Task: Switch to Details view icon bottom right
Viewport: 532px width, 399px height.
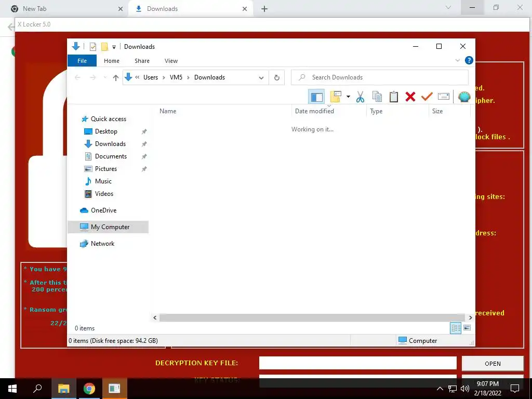Action: tap(455, 328)
